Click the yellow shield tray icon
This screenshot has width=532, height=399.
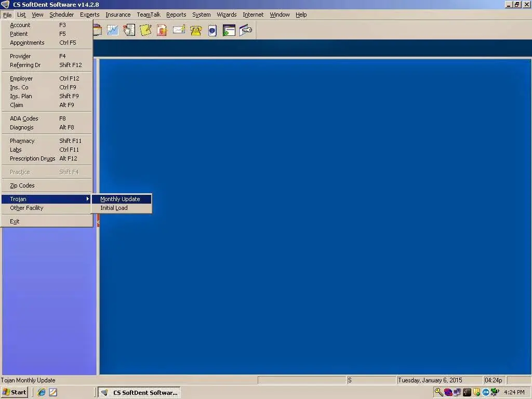(477, 392)
